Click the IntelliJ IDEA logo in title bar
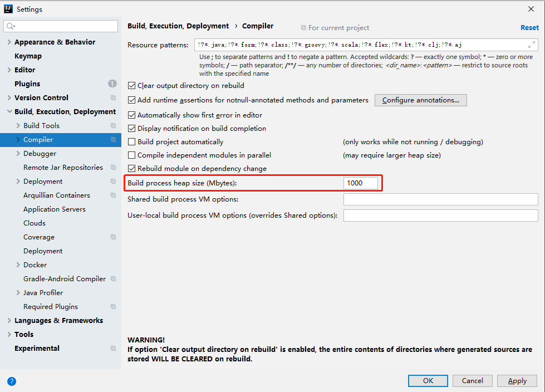 pyautogui.click(x=8, y=9)
